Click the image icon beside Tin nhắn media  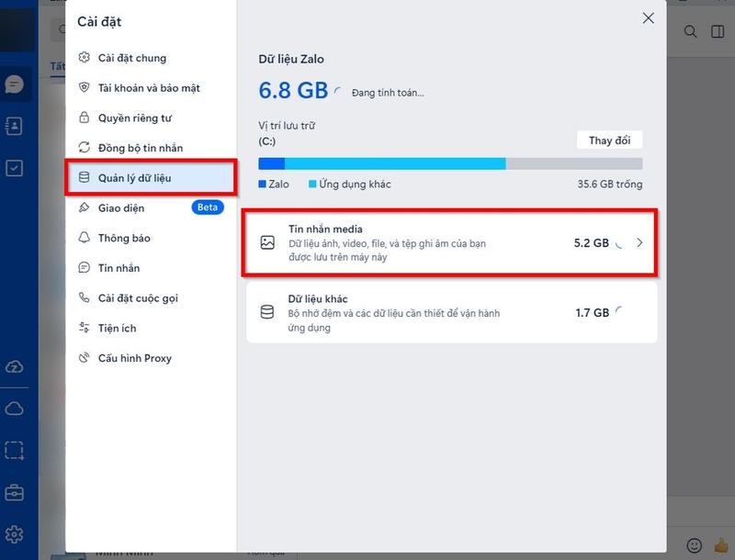pyautogui.click(x=267, y=242)
